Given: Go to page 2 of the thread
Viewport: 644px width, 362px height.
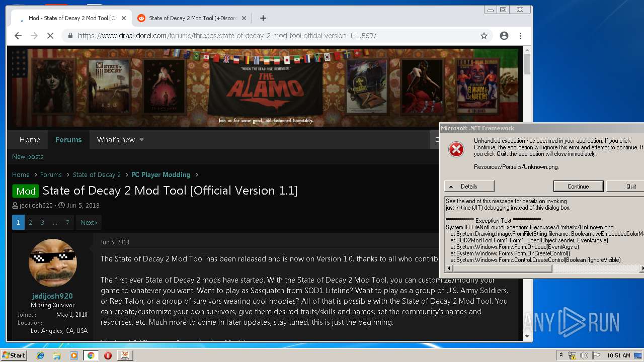Looking at the screenshot, I should (30, 222).
